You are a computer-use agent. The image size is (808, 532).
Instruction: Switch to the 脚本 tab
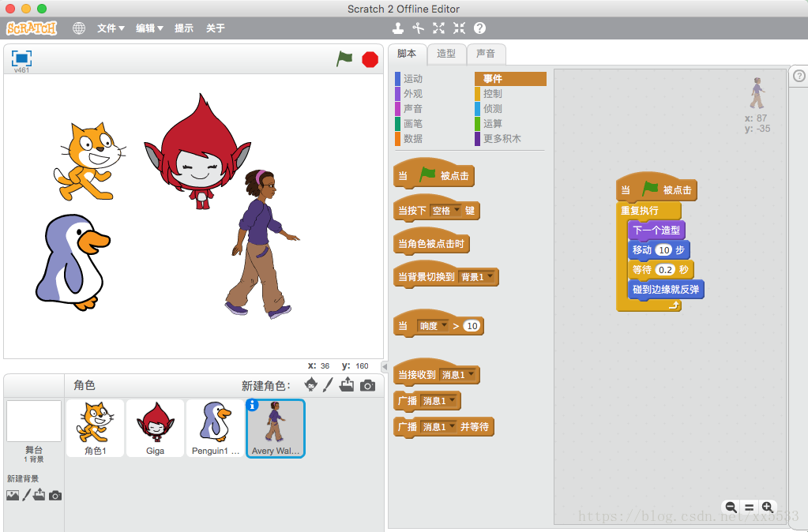pyautogui.click(x=407, y=54)
